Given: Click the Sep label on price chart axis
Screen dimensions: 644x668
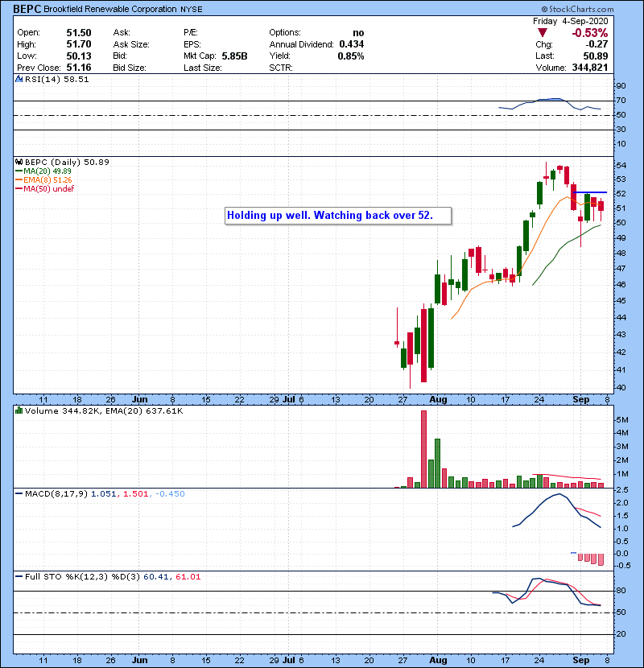Looking at the screenshot, I should [x=580, y=400].
